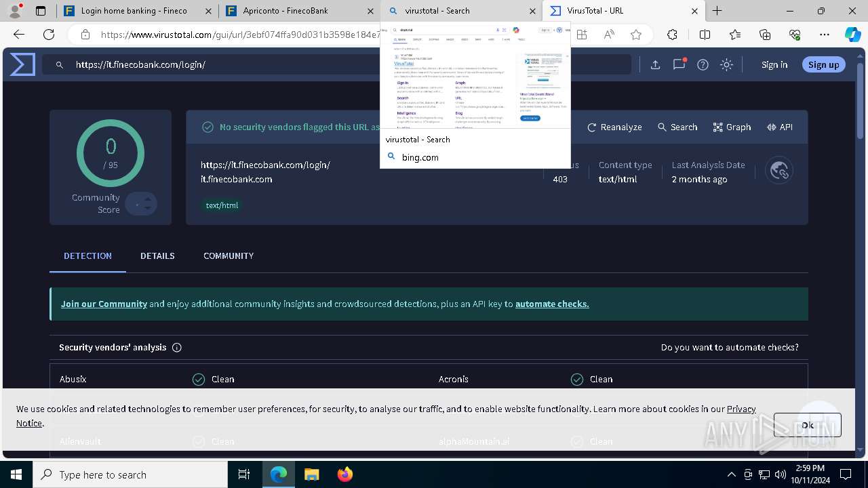This screenshot has width=868, height=488.
Task: Click the apps/grid icon in address bar
Action: click(x=582, y=35)
